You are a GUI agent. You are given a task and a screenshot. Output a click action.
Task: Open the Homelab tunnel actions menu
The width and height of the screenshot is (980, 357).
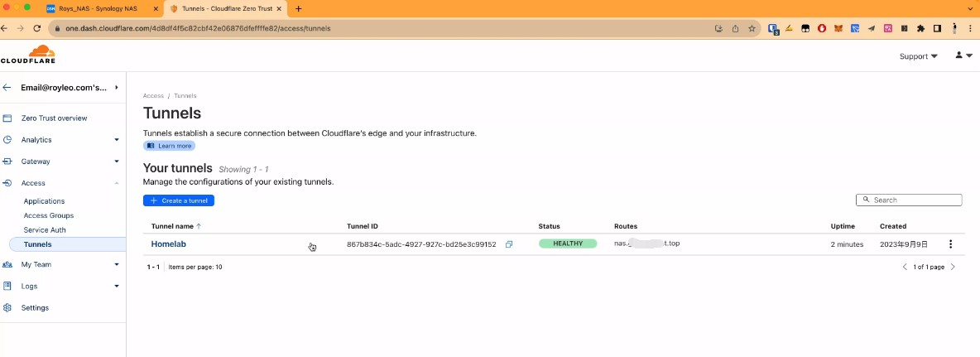[950, 244]
